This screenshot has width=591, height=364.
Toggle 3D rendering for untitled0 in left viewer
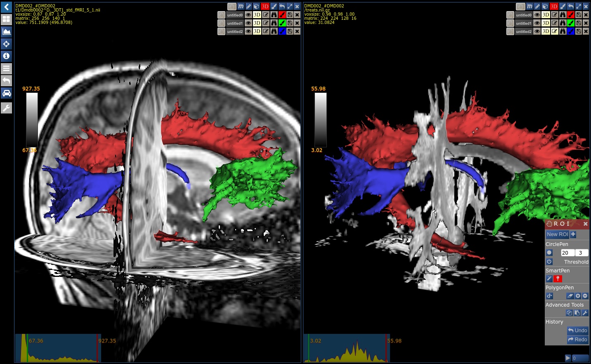pyautogui.click(x=257, y=15)
